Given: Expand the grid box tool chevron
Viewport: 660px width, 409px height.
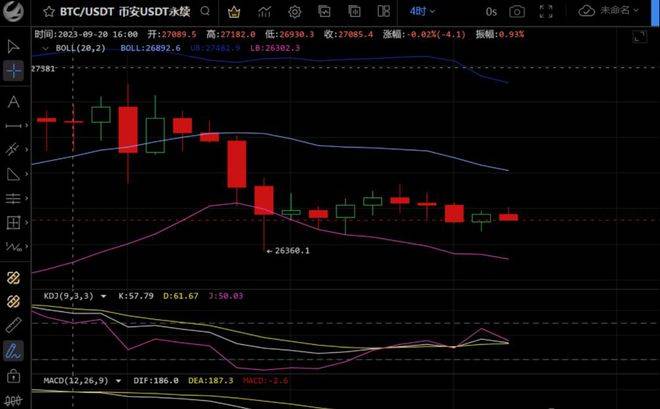Looking at the screenshot, I should tap(27, 222).
